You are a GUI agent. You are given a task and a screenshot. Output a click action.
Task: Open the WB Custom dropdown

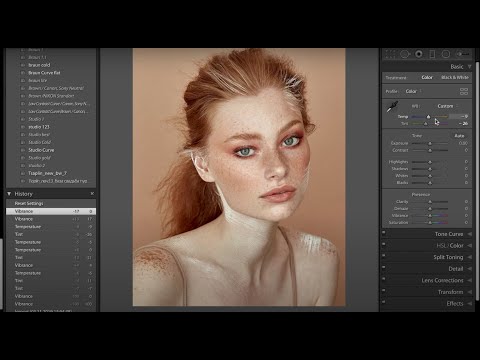click(x=447, y=106)
